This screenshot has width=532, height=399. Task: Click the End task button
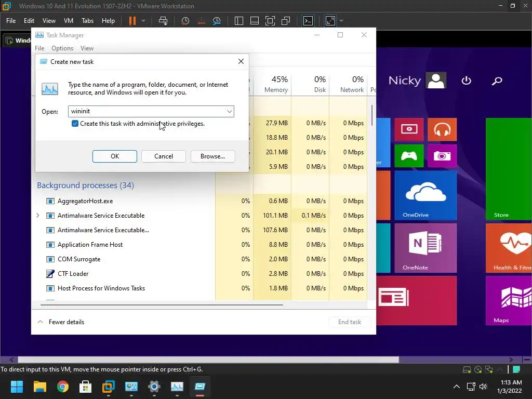click(x=350, y=322)
